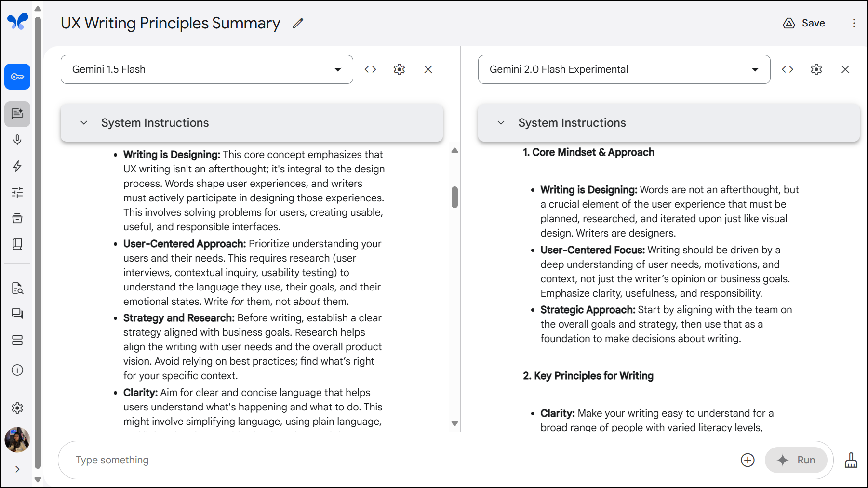
Task: Click the response panel scroll down arrow
Action: 454,423
